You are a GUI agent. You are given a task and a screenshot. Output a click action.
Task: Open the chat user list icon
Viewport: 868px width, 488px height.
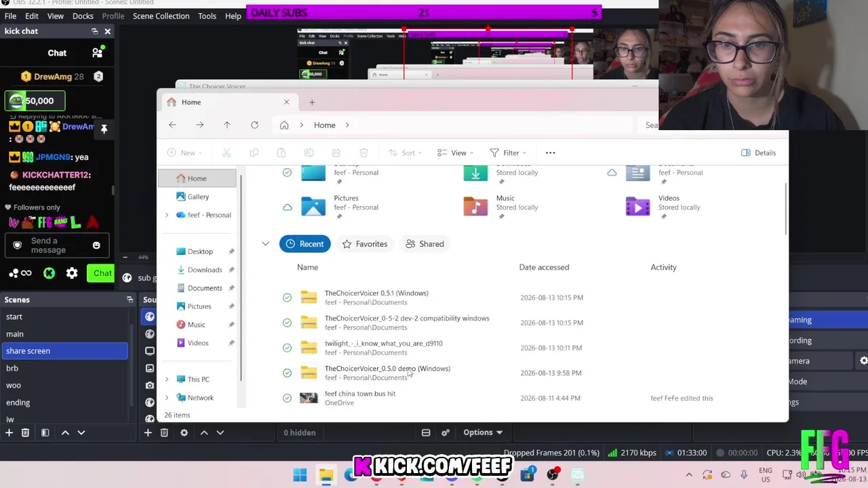tap(98, 52)
